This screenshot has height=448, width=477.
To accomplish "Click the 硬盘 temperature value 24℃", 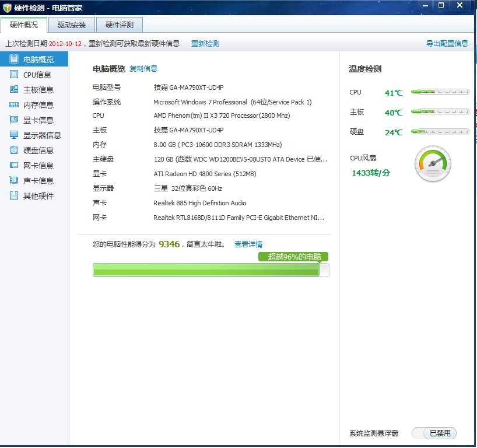I will point(394,132).
